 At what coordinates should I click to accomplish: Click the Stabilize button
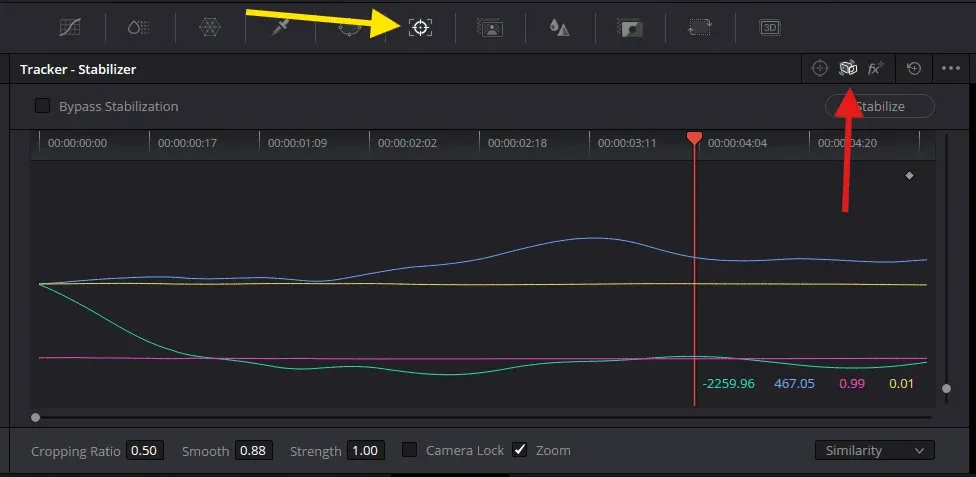click(880, 106)
